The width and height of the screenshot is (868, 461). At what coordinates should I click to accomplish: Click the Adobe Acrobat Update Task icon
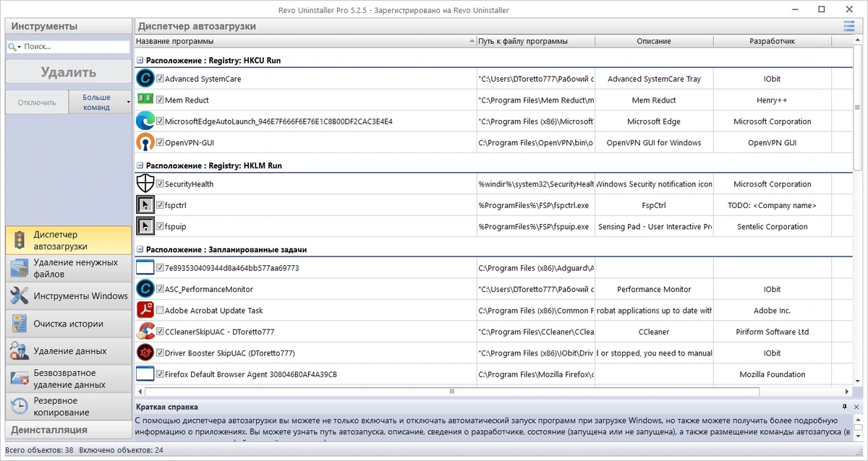pos(145,310)
